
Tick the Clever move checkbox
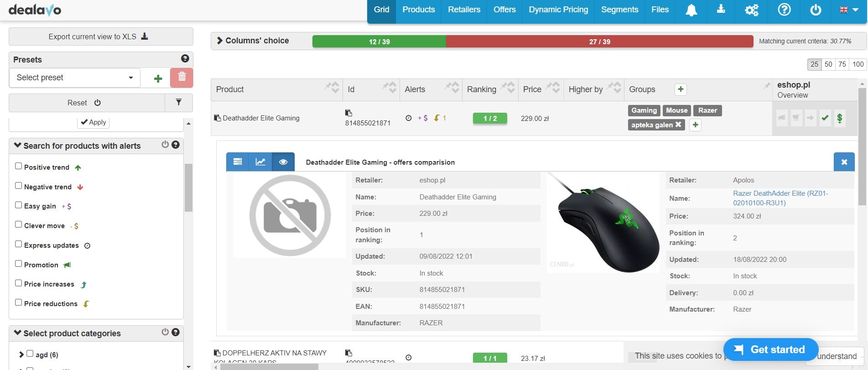click(18, 224)
